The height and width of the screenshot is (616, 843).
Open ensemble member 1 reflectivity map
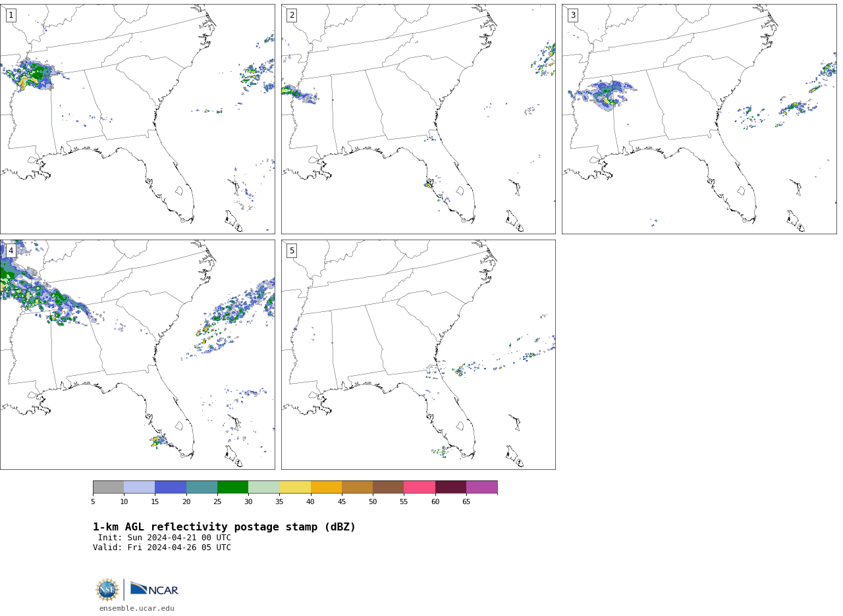pyautogui.click(x=137, y=119)
